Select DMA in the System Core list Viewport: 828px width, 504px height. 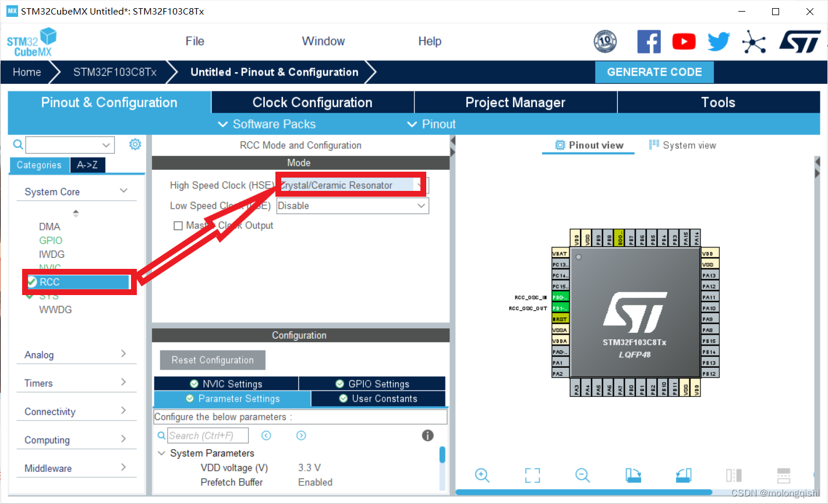click(49, 226)
